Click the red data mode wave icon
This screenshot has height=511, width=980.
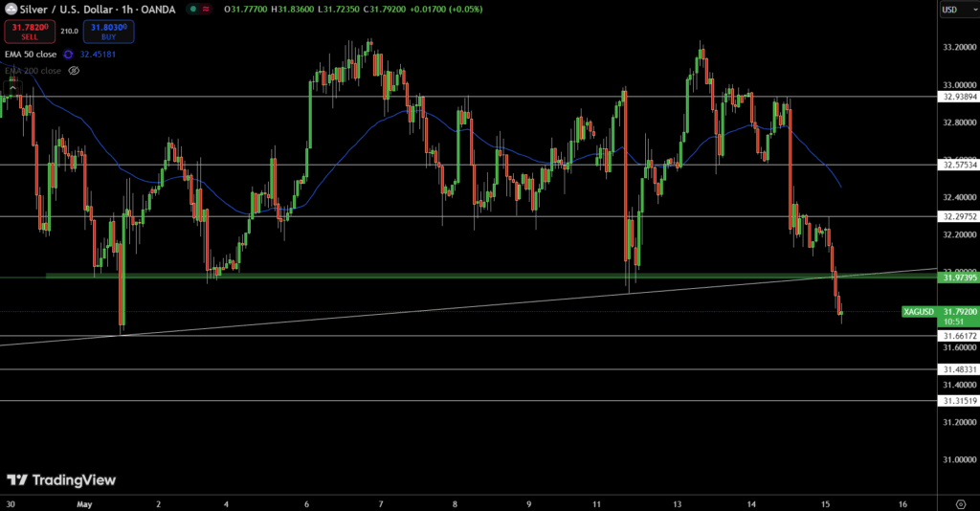[206, 9]
